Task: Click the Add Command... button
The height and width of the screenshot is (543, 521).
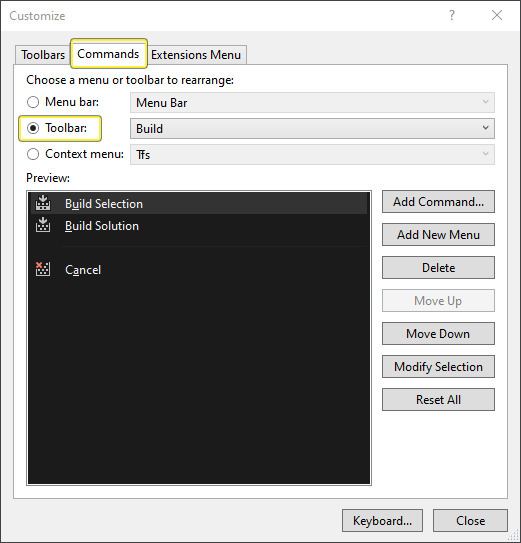Action: tap(438, 202)
